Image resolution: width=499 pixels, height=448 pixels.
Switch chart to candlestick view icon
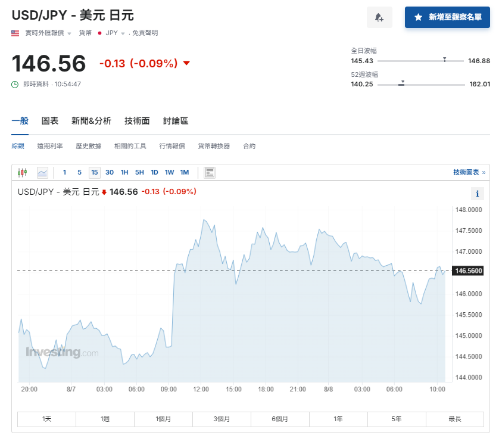click(23, 173)
